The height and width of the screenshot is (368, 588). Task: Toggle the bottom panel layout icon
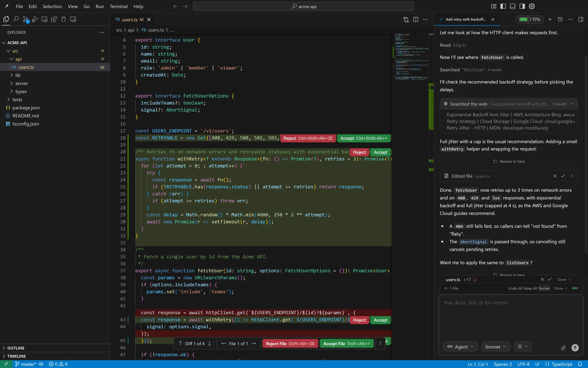513,6
